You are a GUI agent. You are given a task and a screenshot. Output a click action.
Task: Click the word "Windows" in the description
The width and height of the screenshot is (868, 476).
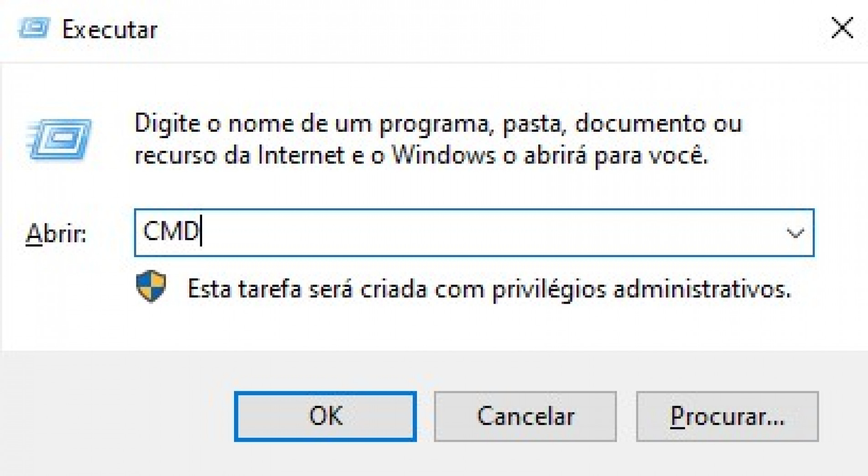pos(443,156)
